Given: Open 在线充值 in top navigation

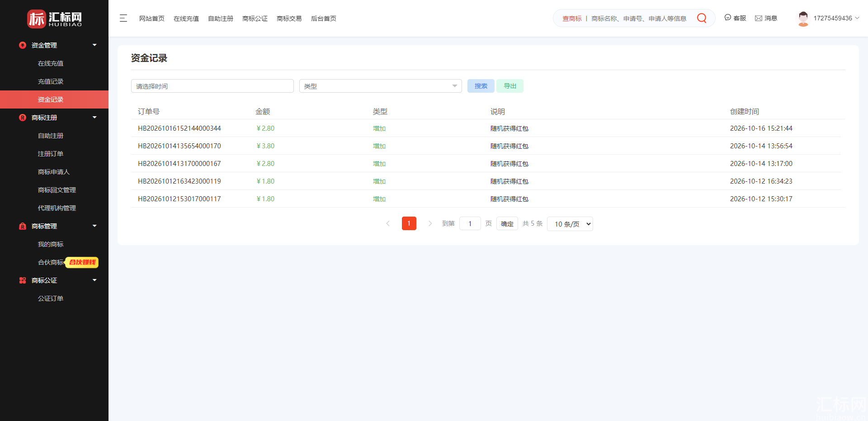Looking at the screenshot, I should point(186,19).
